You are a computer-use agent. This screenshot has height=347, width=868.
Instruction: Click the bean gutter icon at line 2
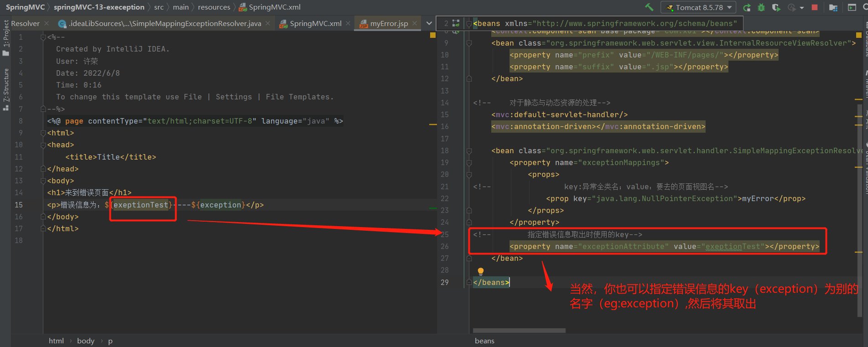455,23
